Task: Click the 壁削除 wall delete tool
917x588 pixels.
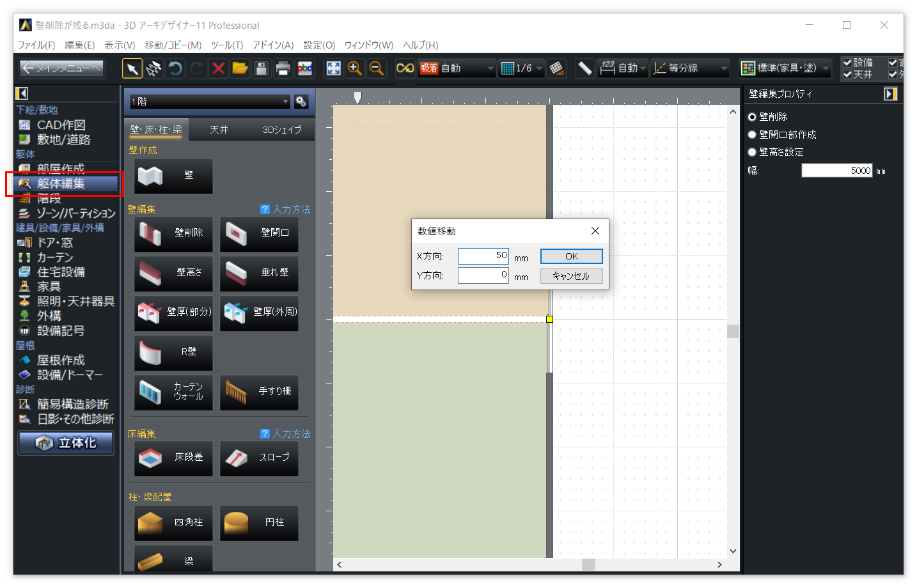Action: click(173, 233)
